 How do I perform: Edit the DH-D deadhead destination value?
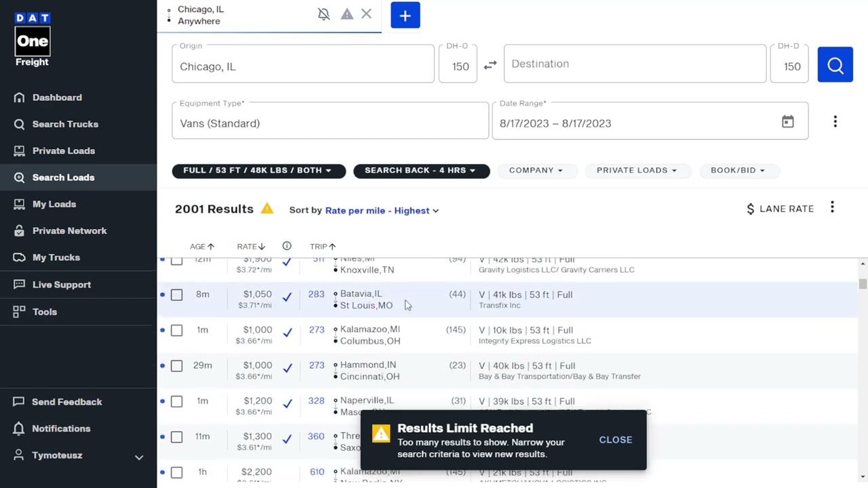(x=789, y=64)
